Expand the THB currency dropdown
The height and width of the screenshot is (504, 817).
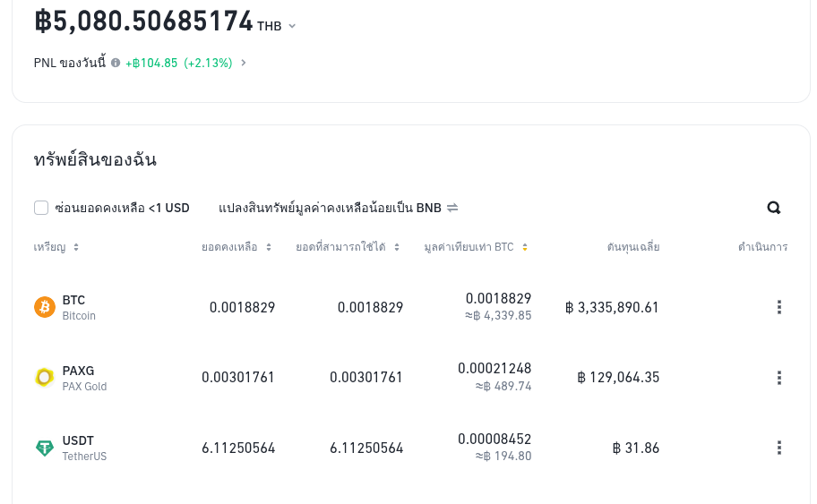pyautogui.click(x=292, y=26)
